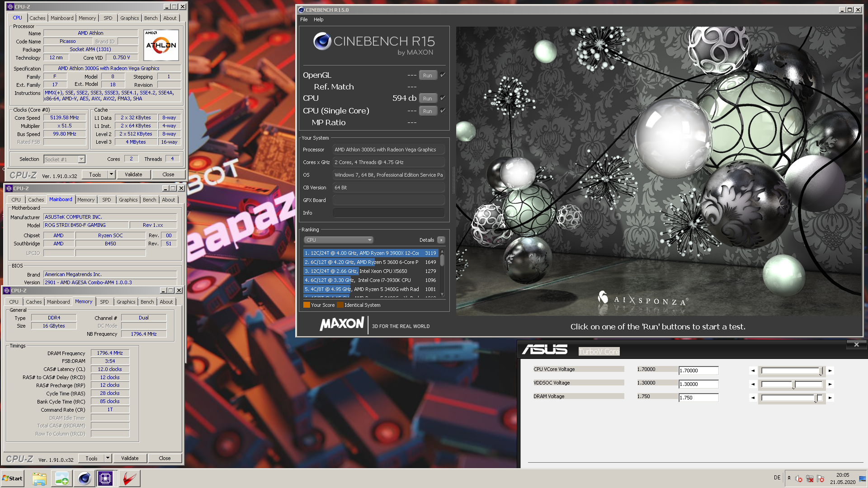Show hidden system tray icons arrow
This screenshot has height=488, width=868.
pyautogui.click(x=789, y=478)
